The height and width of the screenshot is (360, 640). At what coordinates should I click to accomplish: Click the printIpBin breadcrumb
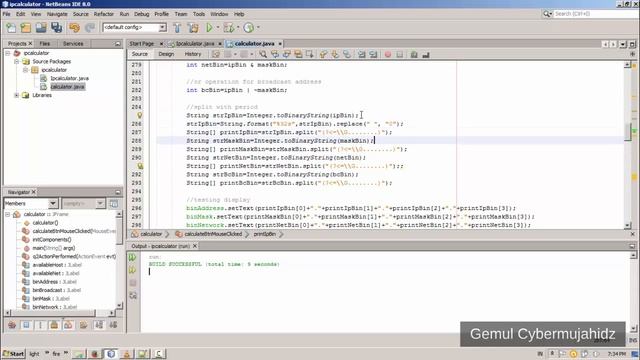point(264,234)
